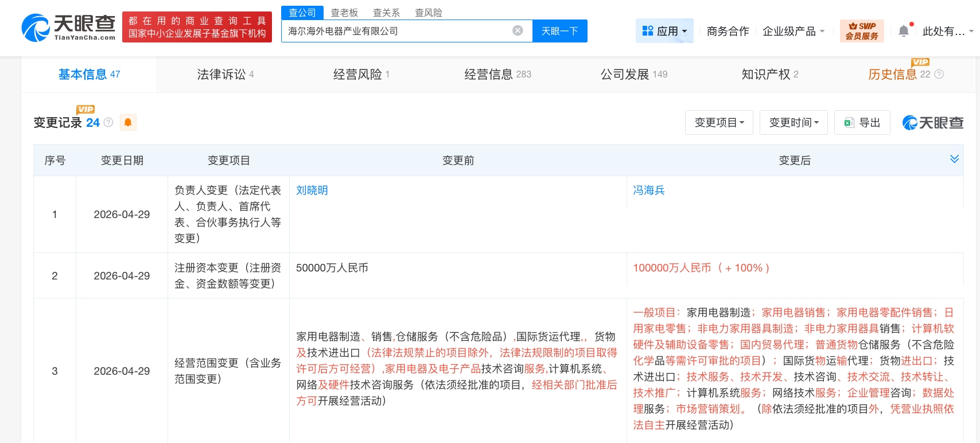This screenshot has width=980, height=443.
Task: Click 变更项目 column header
Action: pos(229,161)
